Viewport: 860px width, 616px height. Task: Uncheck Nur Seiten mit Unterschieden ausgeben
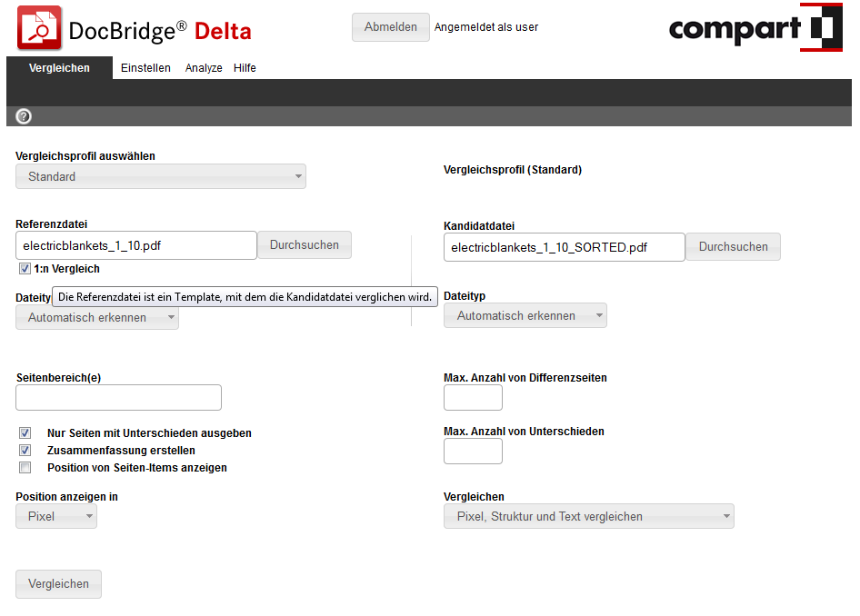coord(25,433)
